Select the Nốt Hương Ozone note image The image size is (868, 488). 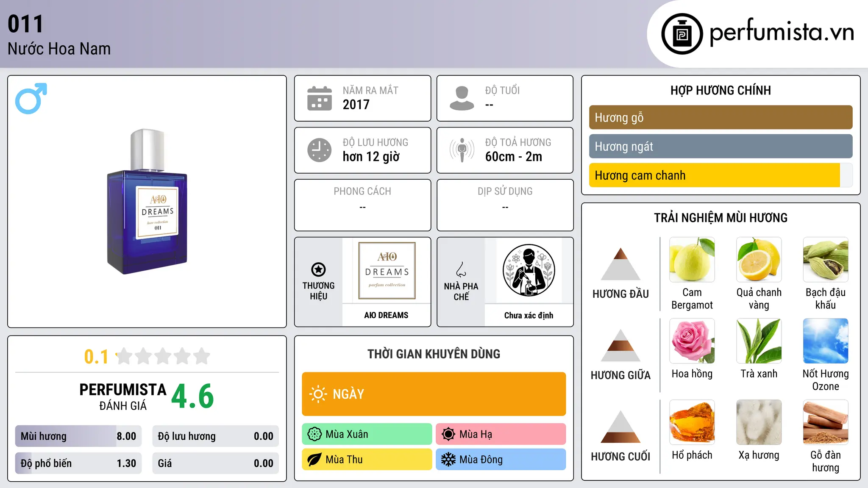[825, 341]
